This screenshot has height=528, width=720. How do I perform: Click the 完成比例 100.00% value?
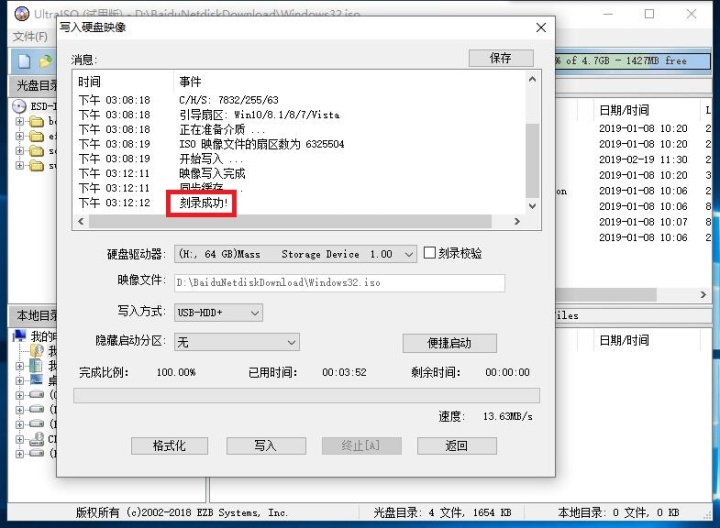176,372
